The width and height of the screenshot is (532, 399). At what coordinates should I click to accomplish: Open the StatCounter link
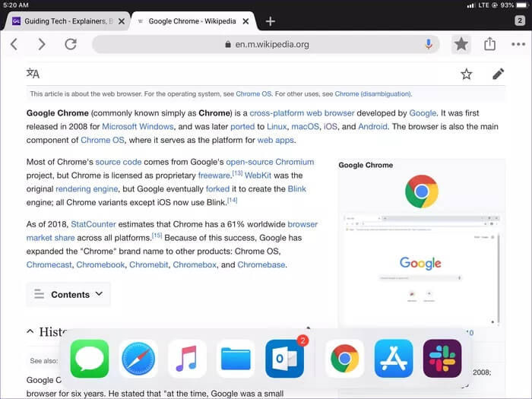93,224
